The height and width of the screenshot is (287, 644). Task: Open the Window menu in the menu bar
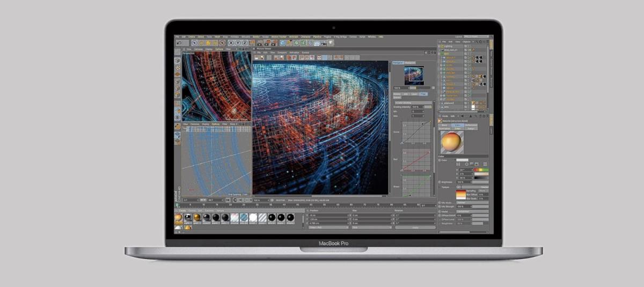click(x=371, y=36)
